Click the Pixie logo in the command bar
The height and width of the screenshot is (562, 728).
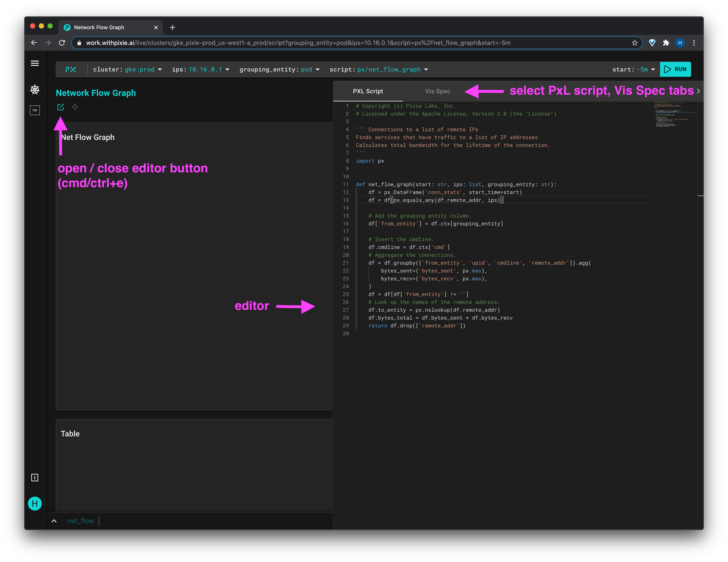tap(71, 69)
